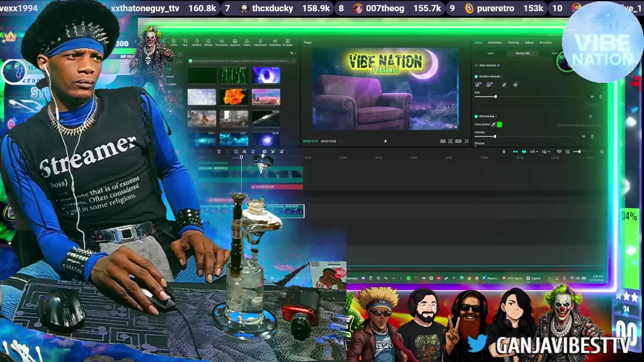Toggle timeline auto snapping
This screenshot has height=362, width=644.
pos(524,151)
